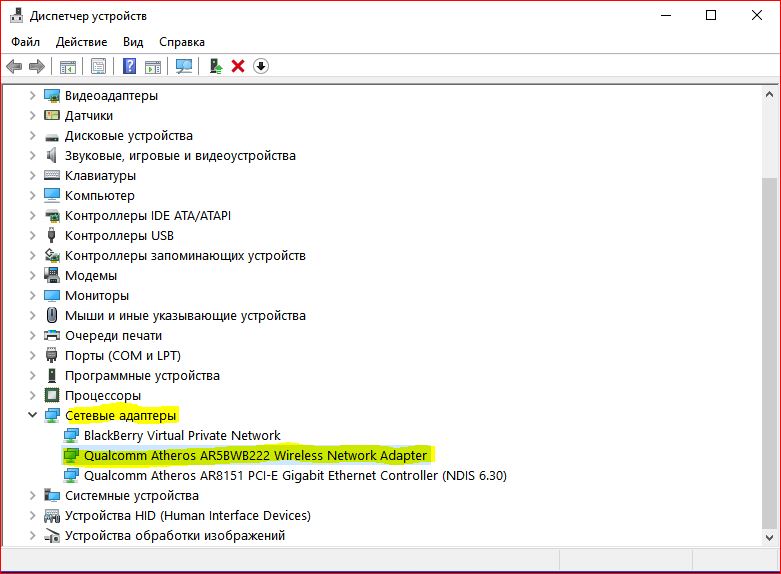
Task: Select Qualcomm Atheros AR8151 PCI-E Gigabit Ethernet Controller
Action: [x=295, y=475]
